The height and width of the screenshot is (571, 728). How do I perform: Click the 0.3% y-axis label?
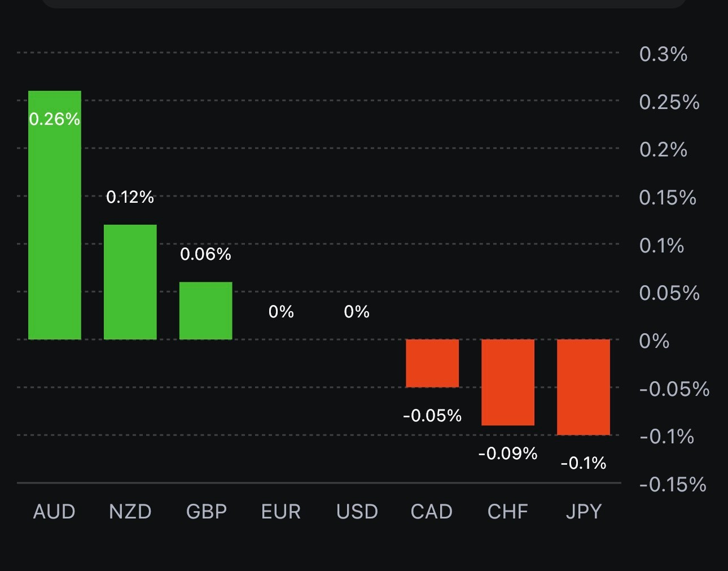click(663, 54)
